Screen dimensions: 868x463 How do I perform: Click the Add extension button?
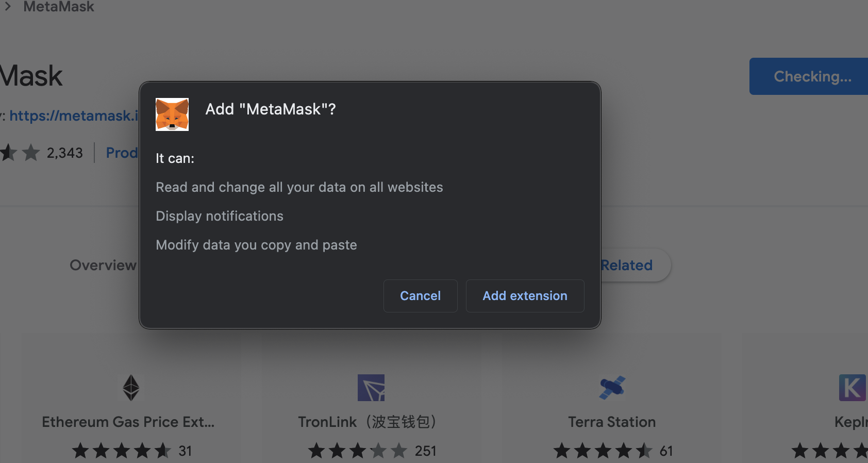(525, 296)
